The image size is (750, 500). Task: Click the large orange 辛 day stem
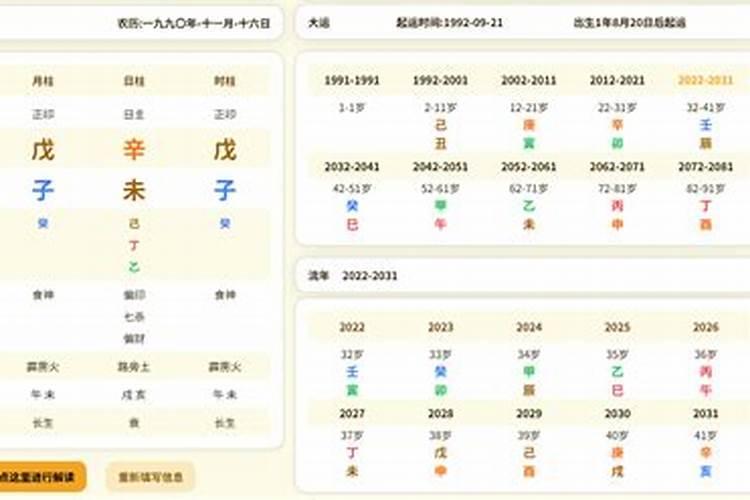coord(134,150)
